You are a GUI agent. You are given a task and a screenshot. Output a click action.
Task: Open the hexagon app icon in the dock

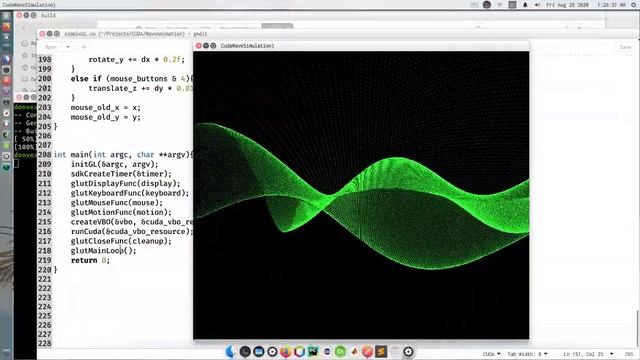[300, 351]
